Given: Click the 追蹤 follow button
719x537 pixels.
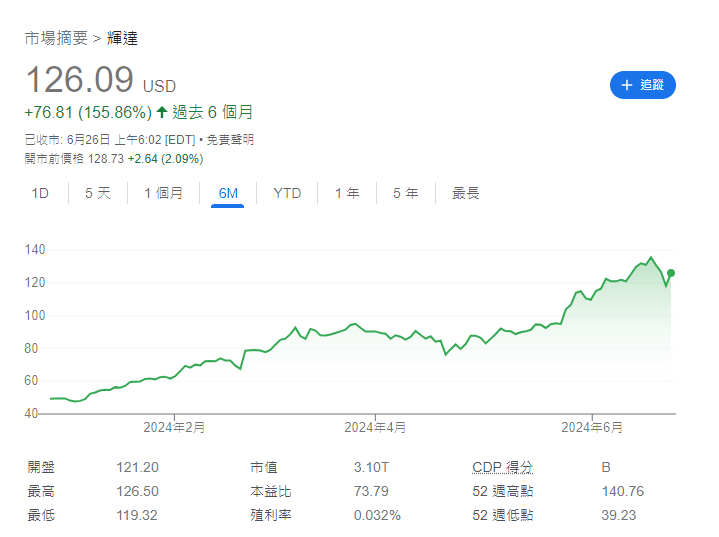Looking at the screenshot, I should pos(643,85).
